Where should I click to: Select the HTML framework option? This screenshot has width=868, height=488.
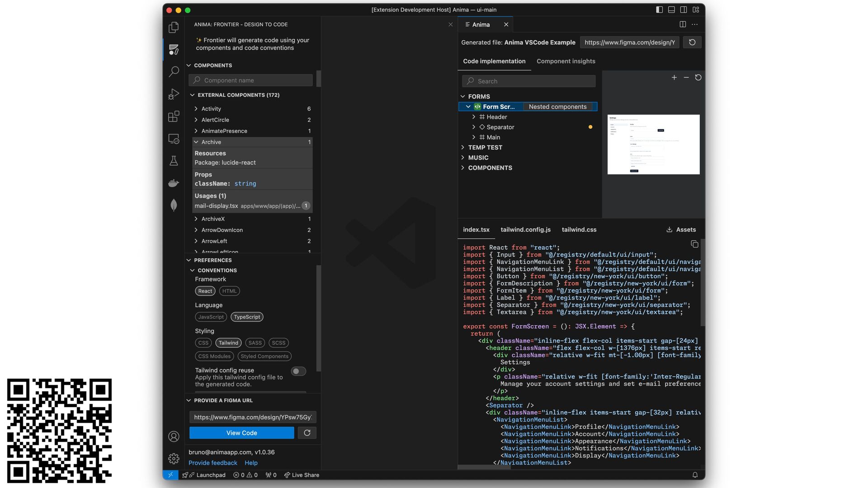[229, 291]
